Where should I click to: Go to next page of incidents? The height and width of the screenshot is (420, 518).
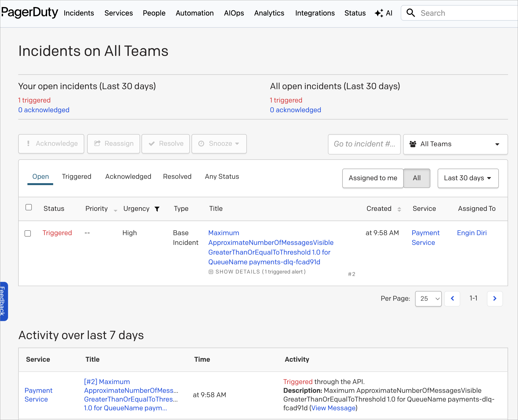pos(495,299)
